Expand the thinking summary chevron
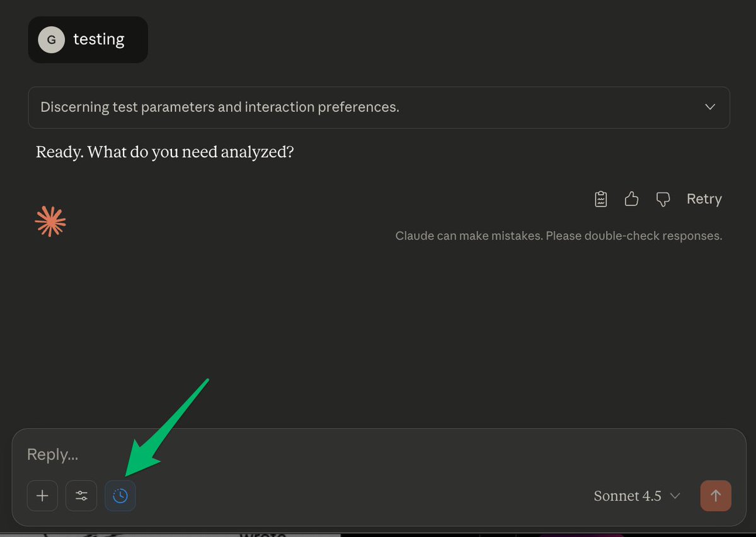The width and height of the screenshot is (756, 537). [710, 107]
